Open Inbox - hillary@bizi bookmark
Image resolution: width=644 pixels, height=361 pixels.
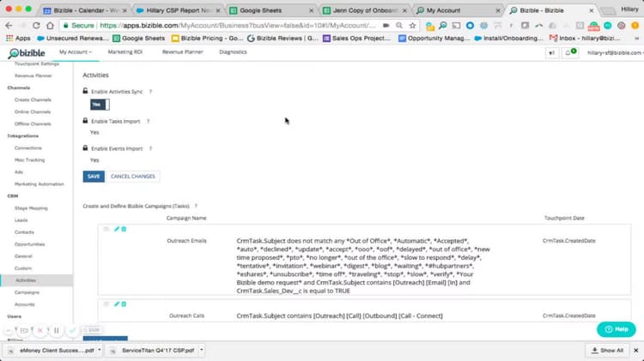click(x=585, y=38)
